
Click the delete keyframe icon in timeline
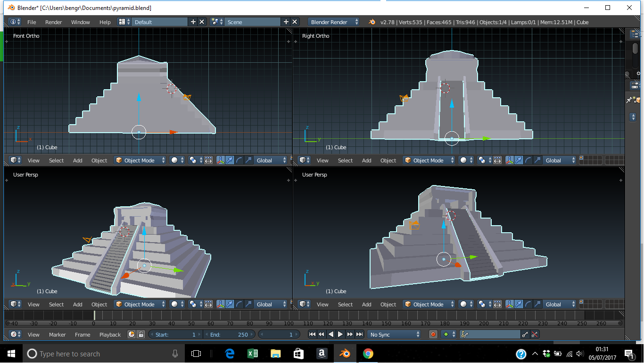(535, 335)
